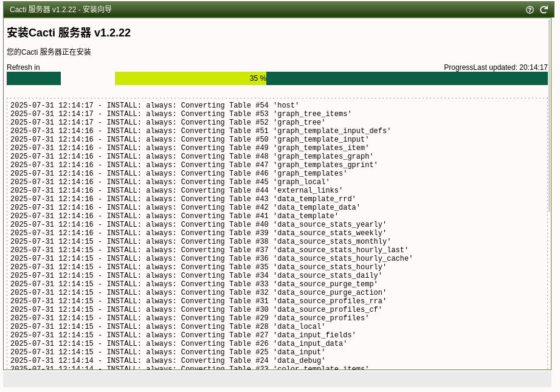The width and height of the screenshot is (560, 392).
Task: Select log line for 'graph_templates_gprint'
Action: [194, 165]
